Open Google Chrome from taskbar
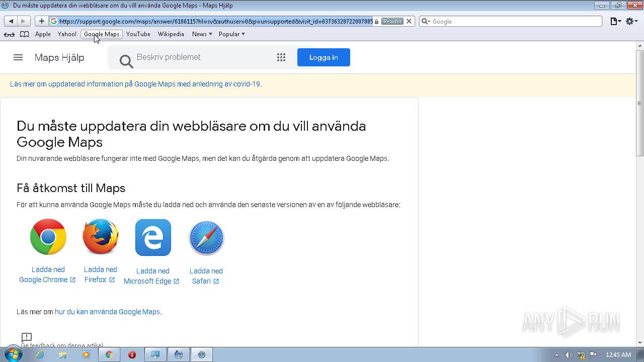This screenshot has height=362, width=644. [109, 354]
